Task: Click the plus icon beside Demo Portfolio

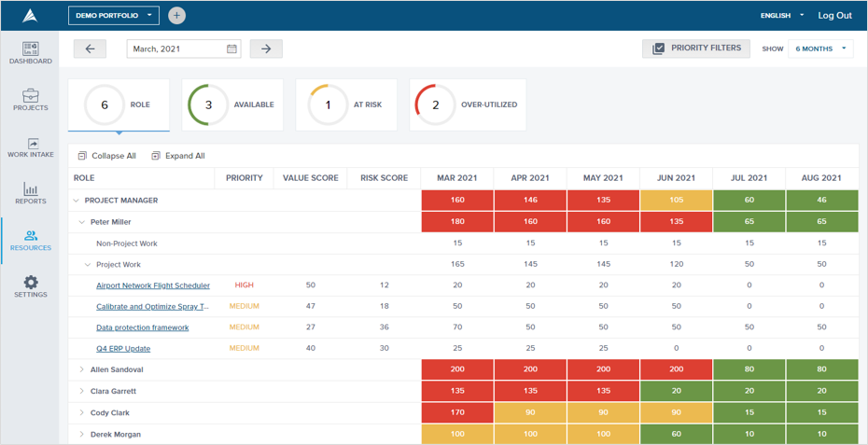Action: [176, 16]
